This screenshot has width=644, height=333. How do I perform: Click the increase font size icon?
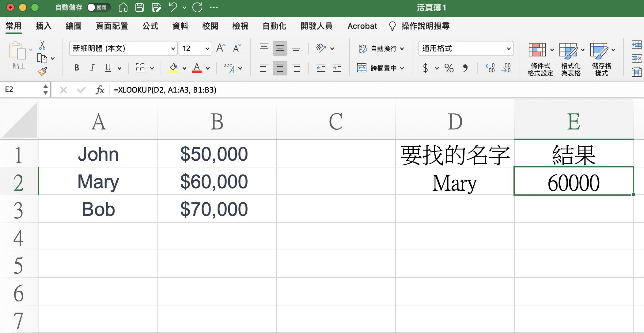[x=221, y=48]
